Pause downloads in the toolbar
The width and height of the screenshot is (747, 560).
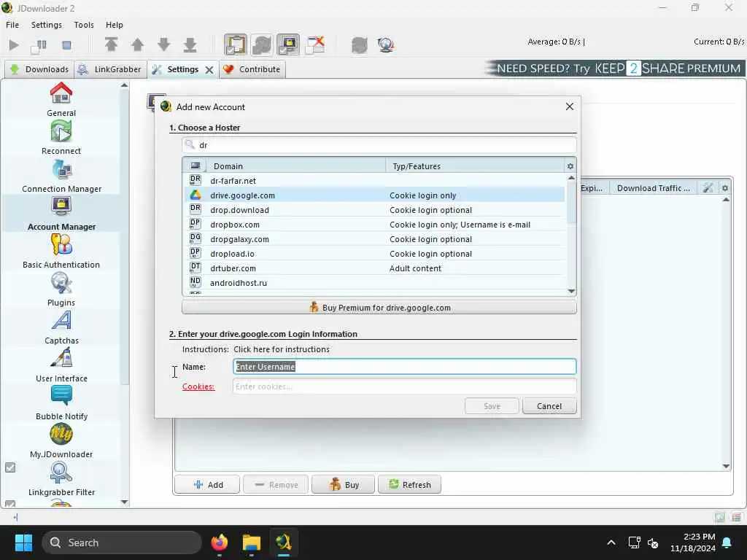click(39, 46)
